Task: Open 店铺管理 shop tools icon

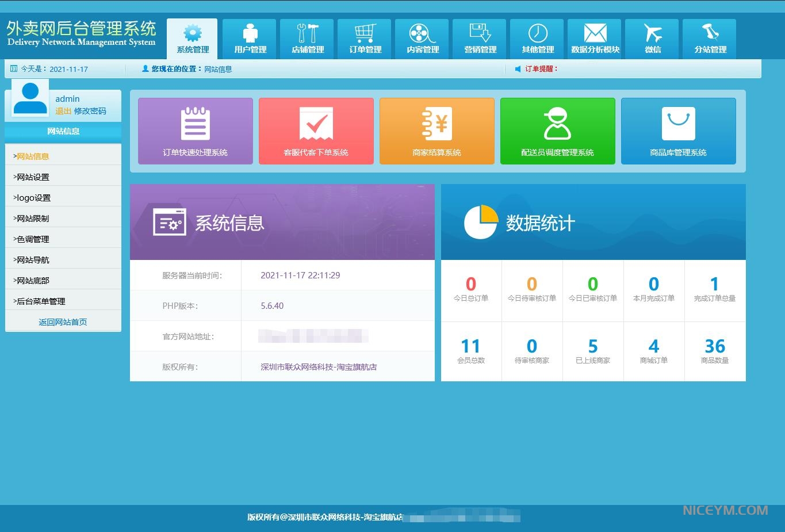Action: coord(308,39)
